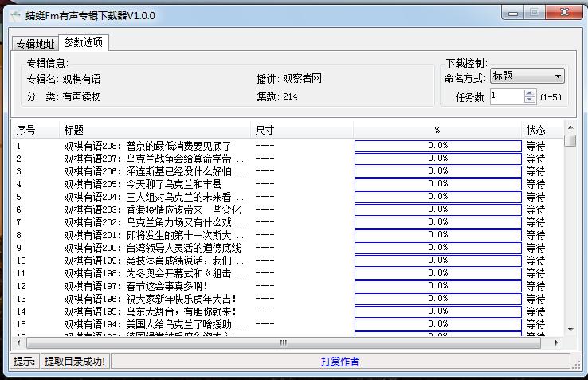Click the 序号 column header

[26, 129]
